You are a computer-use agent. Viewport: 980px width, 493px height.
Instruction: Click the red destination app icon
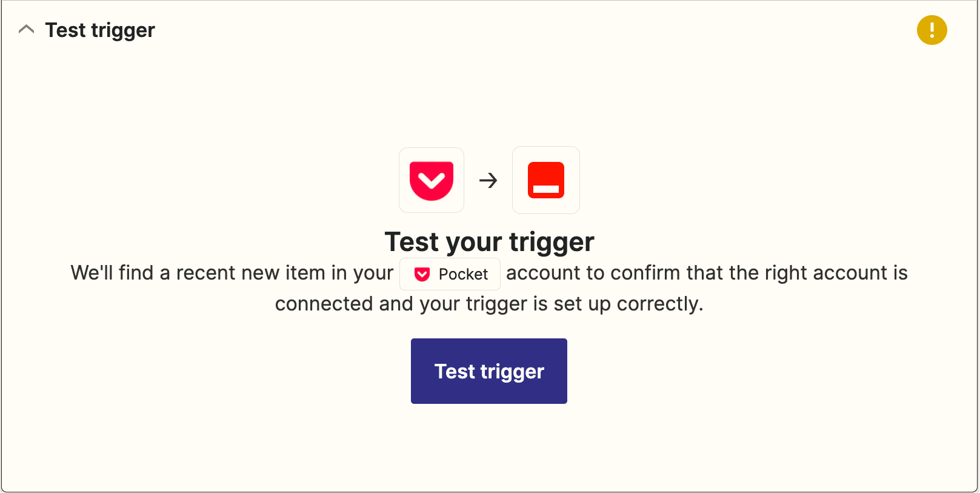click(x=546, y=180)
